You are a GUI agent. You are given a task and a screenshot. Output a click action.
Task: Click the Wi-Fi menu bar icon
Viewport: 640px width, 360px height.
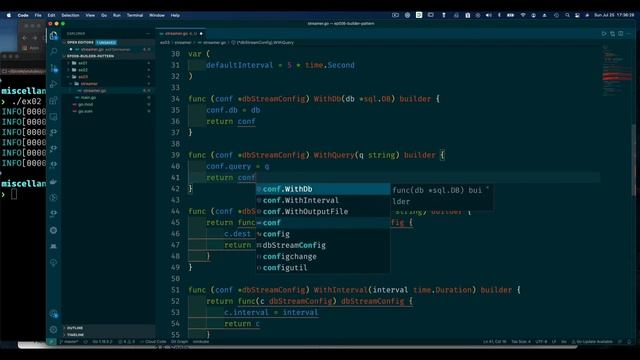522,15
